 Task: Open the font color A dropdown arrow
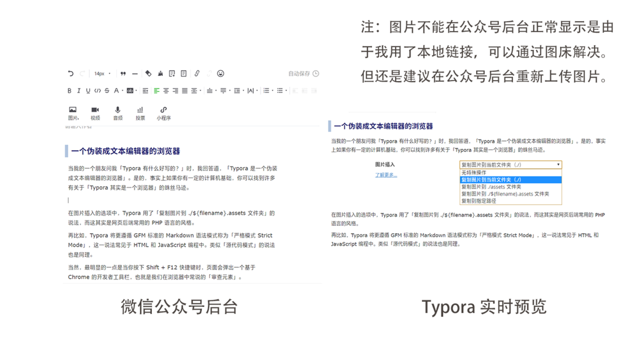pyautogui.click(x=123, y=91)
